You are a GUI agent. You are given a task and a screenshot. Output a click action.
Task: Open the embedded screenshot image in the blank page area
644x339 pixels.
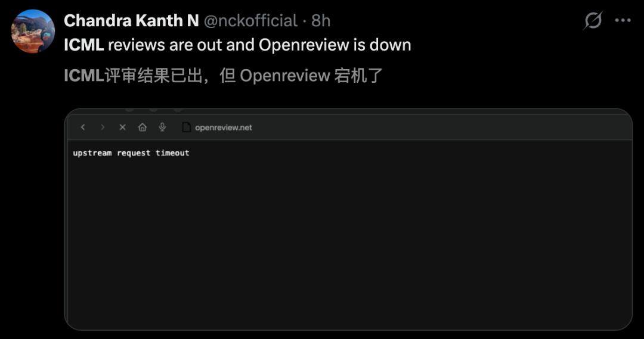(348, 242)
